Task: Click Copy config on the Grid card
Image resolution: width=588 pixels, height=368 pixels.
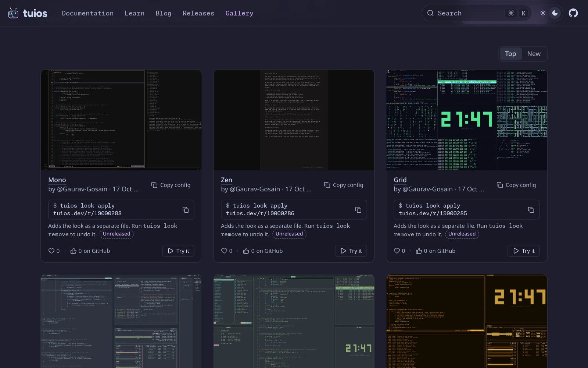Action: coord(516,185)
